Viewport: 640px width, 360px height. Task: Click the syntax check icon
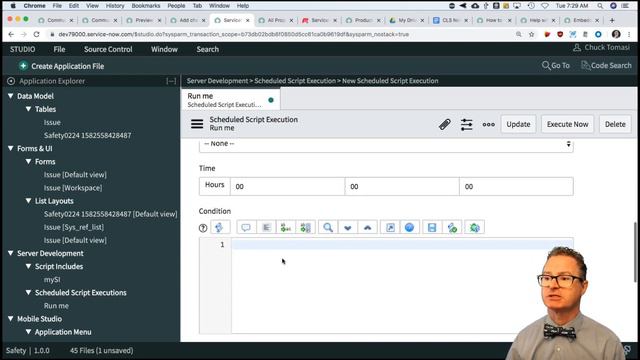click(452, 227)
